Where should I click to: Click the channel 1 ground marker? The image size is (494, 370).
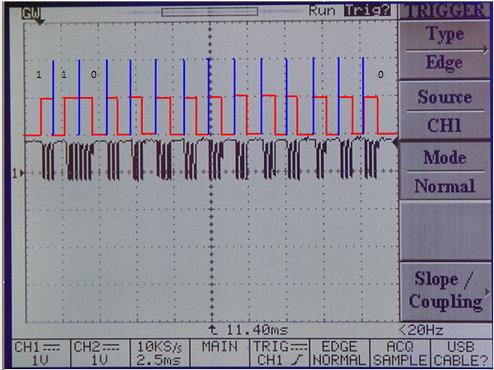[18, 173]
